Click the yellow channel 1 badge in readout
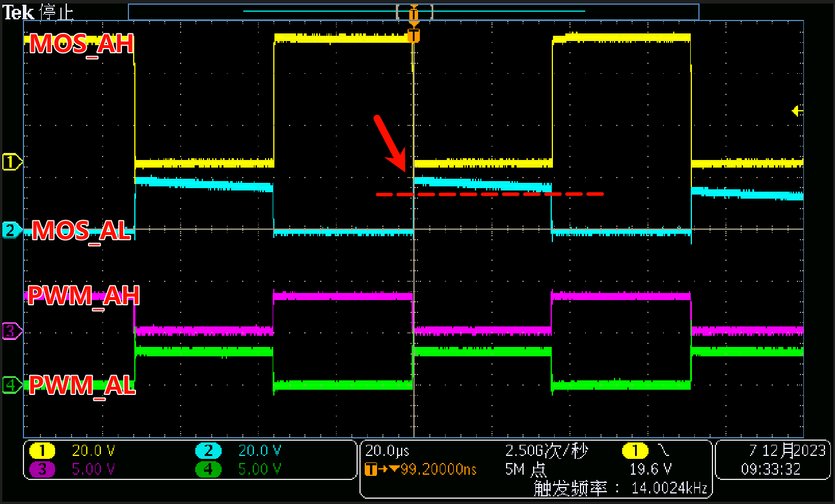The height and width of the screenshot is (504, 835). pyautogui.click(x=42, y=451)
